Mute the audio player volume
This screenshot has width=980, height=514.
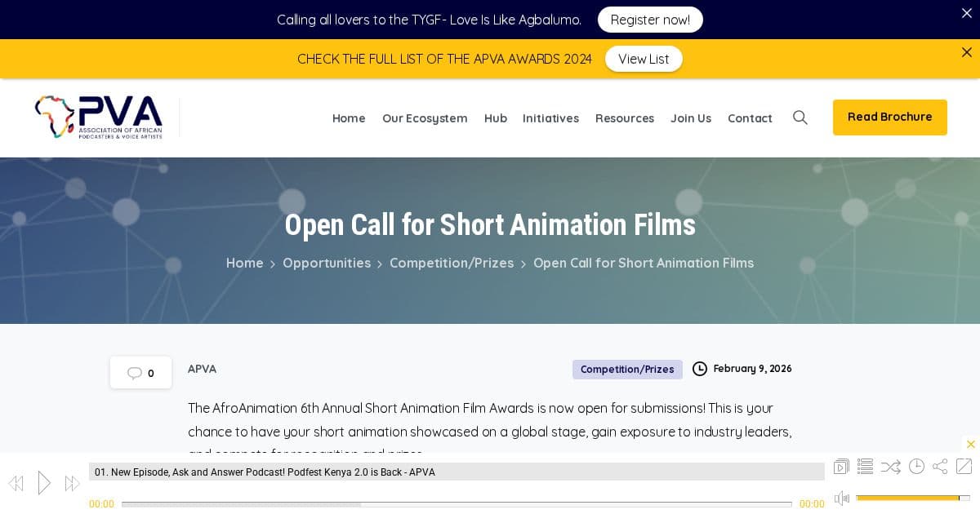[x=842, y=498]
